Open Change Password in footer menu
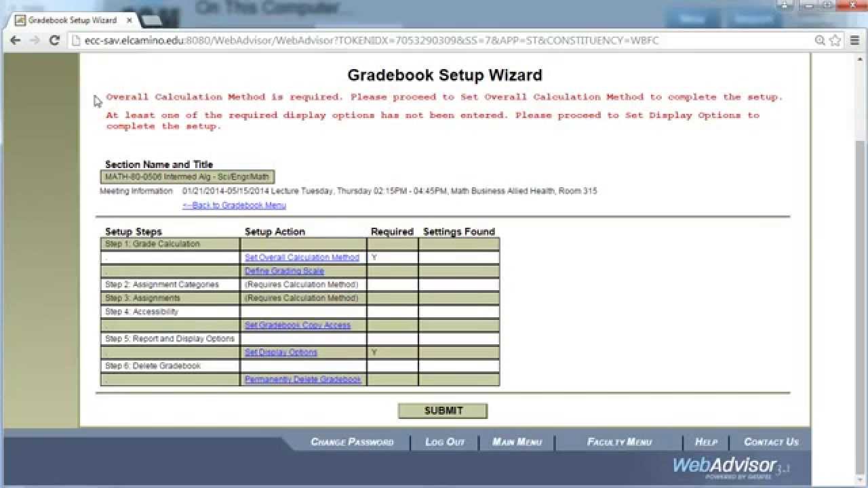Image resolution: width=868 pixels, height=488 pixels. pyautogui.click(x=352, y=442)
